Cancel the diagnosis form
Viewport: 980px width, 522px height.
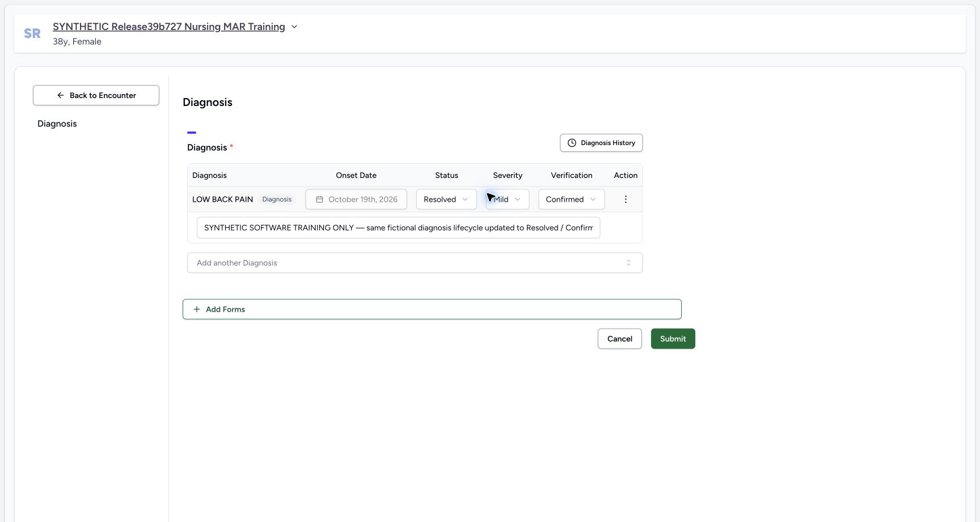coord(620,339)
